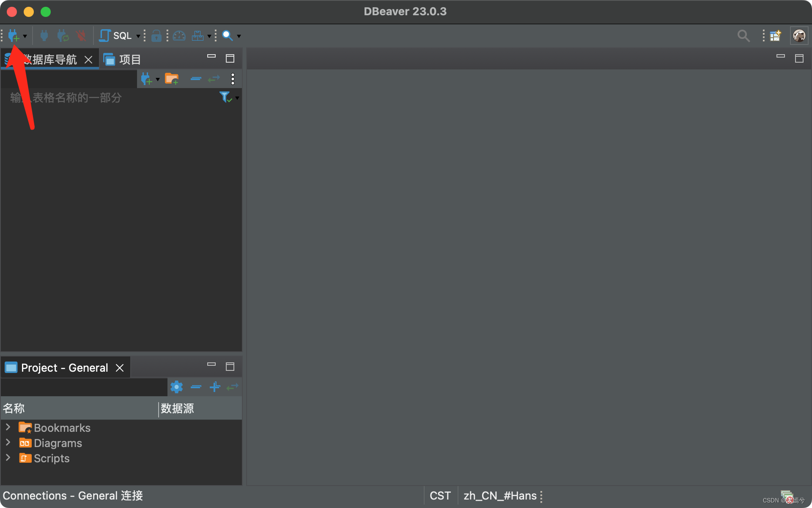Image resolution: width=812 pixels, height=508 pixels.
Task: Toggle link with editor in navigator
Action: point(214,79)
